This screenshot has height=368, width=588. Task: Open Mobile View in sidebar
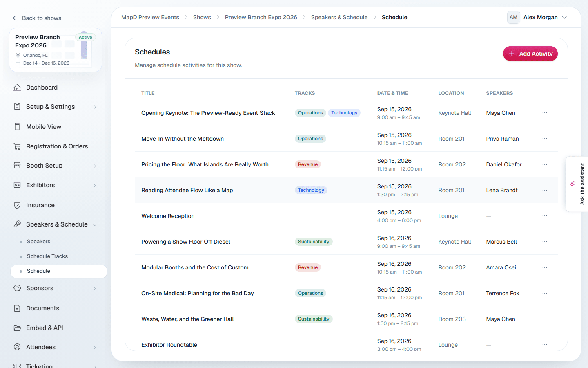44,127
